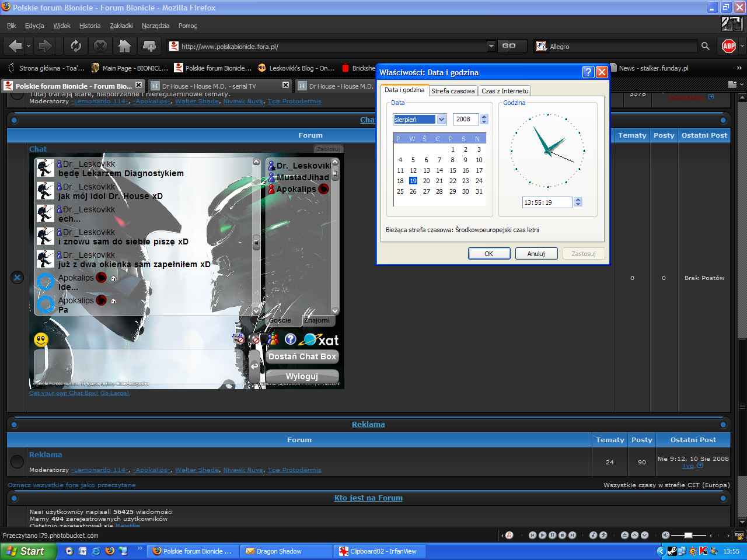Click the year field showing 2008

click(466, 119)
